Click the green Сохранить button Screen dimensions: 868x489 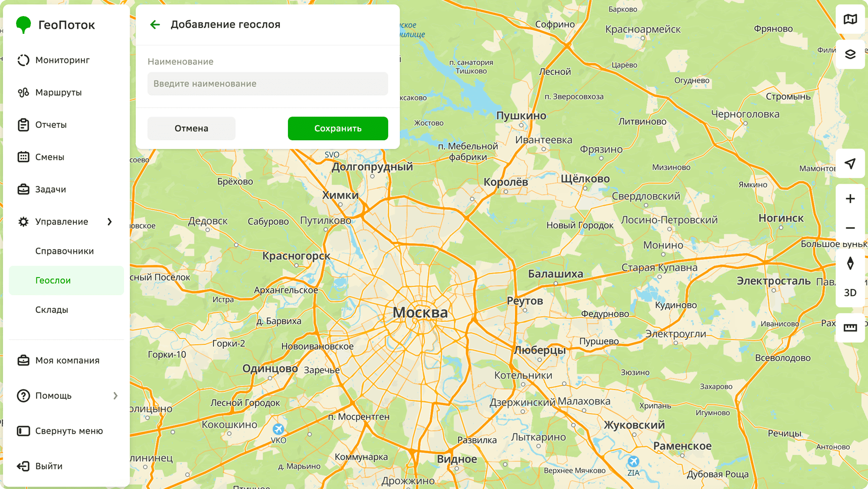coord(338,128)
